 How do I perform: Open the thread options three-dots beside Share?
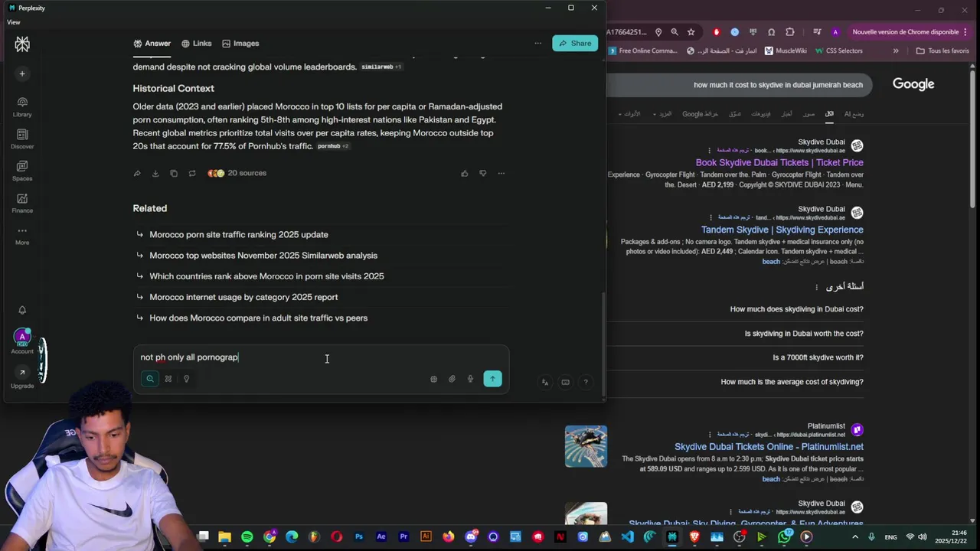tap(537, 44)
